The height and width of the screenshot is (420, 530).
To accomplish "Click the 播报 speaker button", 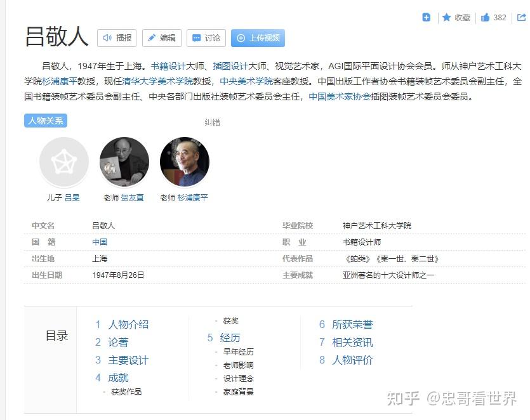I will [117, 38].
